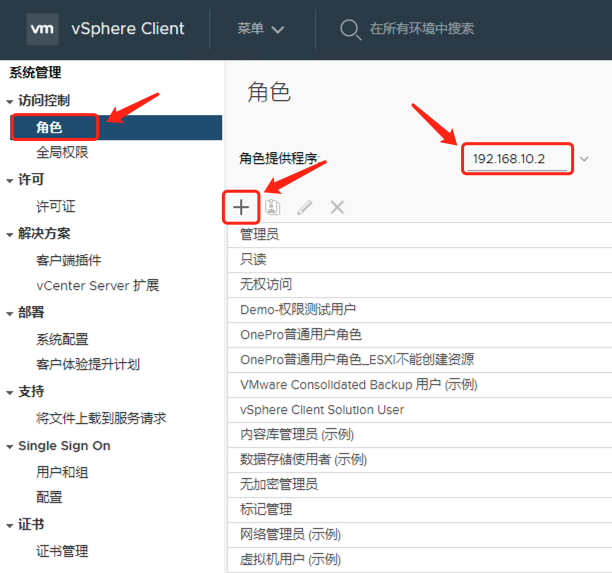
Task: Open 用户和组 under Single Sign On
Action: click(x=62, y=472)
